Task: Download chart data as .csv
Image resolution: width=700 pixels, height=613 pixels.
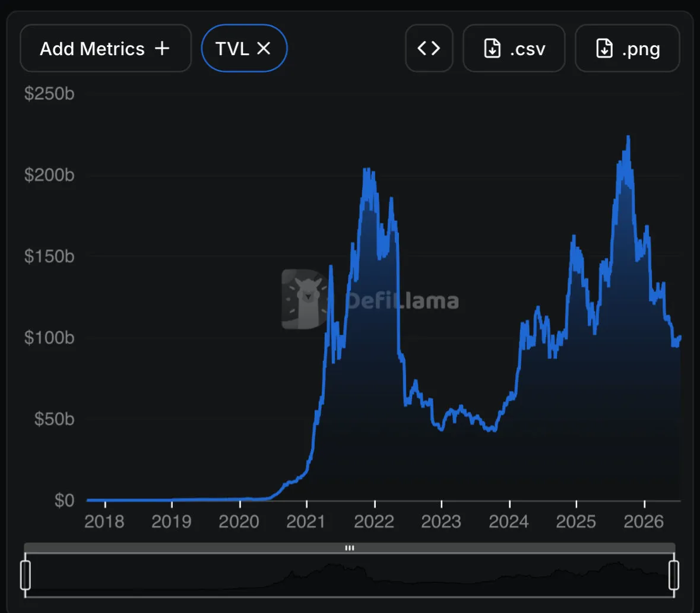Action: 514,48
